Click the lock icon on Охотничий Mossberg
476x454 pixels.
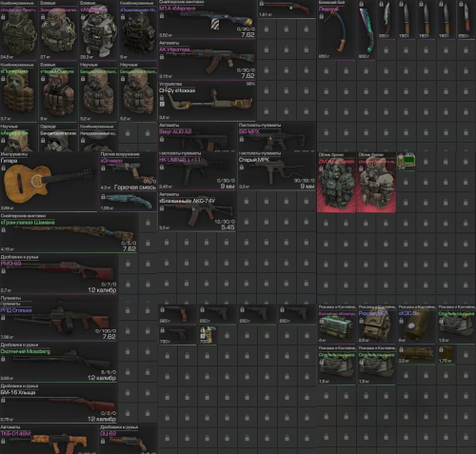(x=3, y=359)
